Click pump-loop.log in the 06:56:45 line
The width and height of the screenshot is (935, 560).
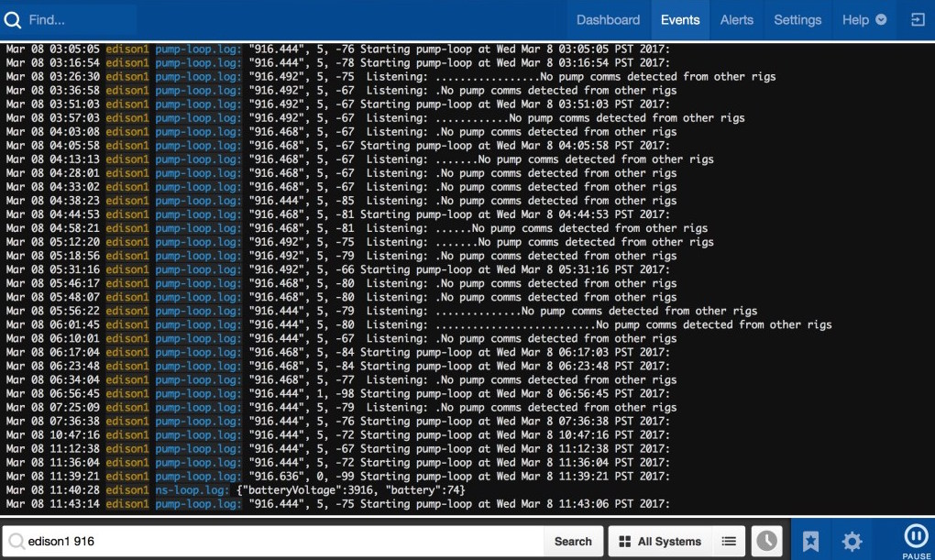pyautogui.click(x=199, y=393)
